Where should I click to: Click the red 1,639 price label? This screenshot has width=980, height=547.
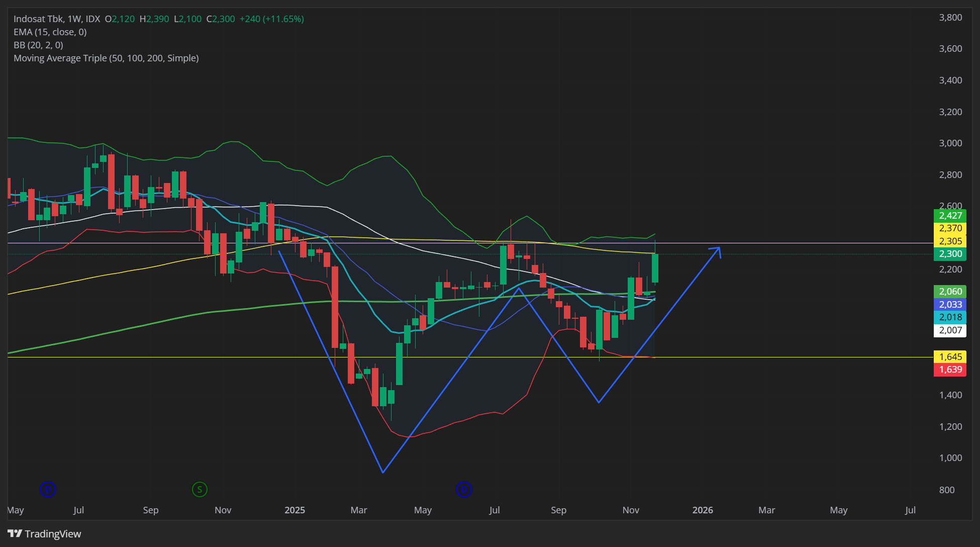(950, 370)
